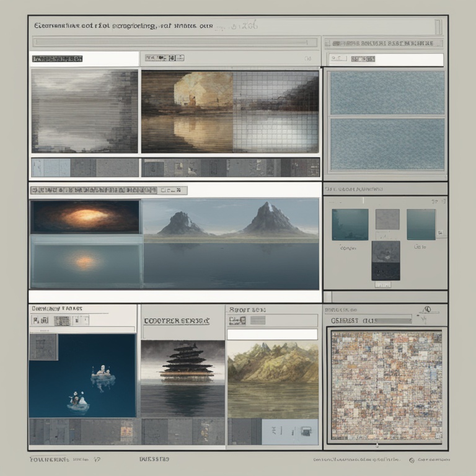The image size is (476, 476).
Task: Open the twin mountains lake panorama
Action: 231,244
